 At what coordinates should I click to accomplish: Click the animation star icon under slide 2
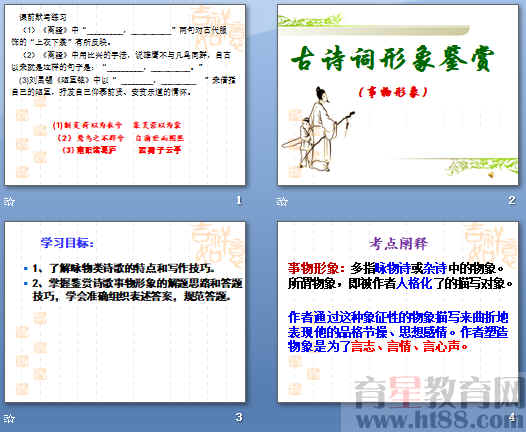tap(282, 201)
